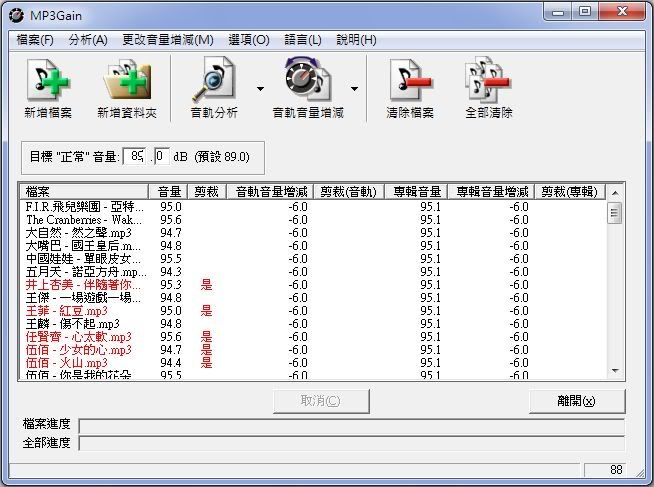This screenshot has width=654, height=487.
Task: Focus the target volume integer field
Action: tap(135, 156)
